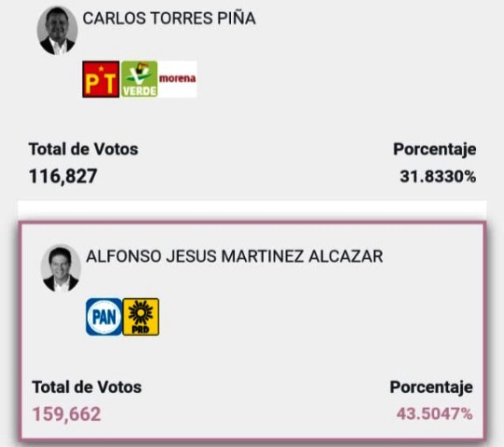Image resolution: width=504 pixels, height=447 pixels.
Task: Click Total de Votos label for Torres Piña
Action: coord(84,149)
